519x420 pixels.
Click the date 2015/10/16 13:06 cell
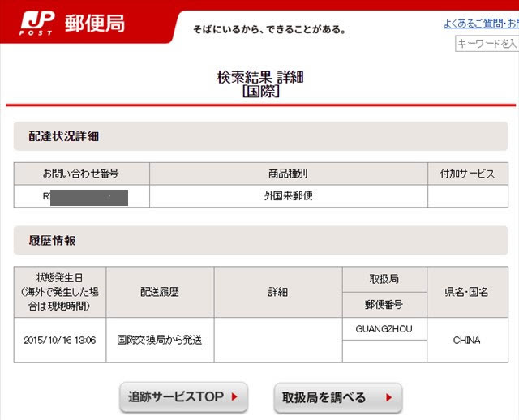click(x=60, y=341)
